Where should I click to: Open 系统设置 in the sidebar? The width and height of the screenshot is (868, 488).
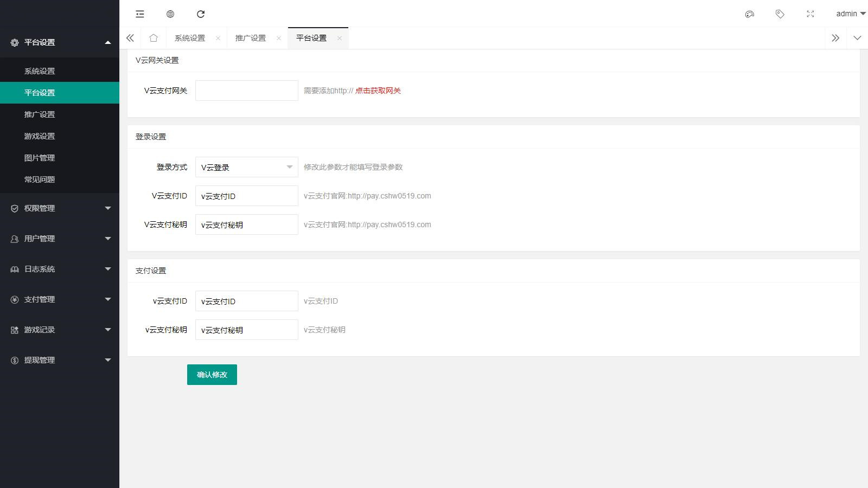[x=60, y=71]
